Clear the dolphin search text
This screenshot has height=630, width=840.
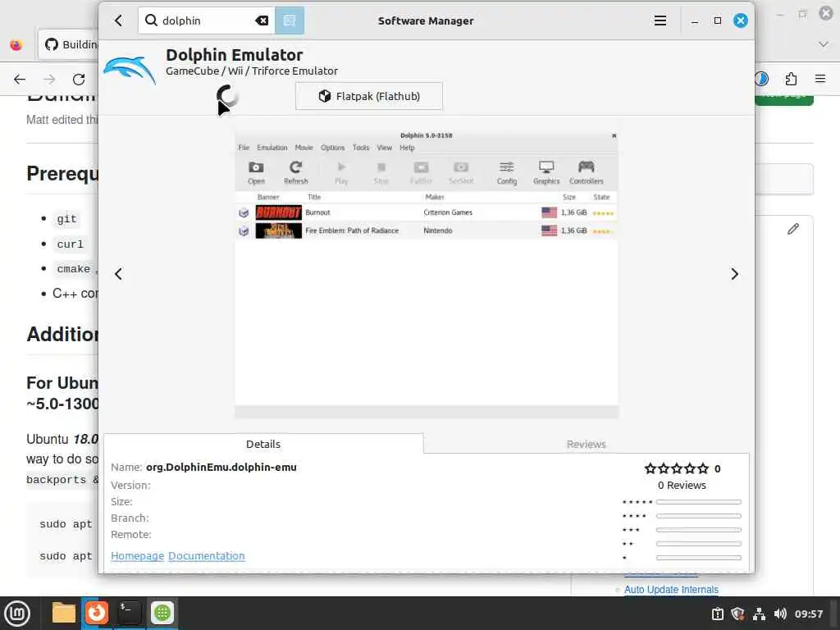click(262, 21)
